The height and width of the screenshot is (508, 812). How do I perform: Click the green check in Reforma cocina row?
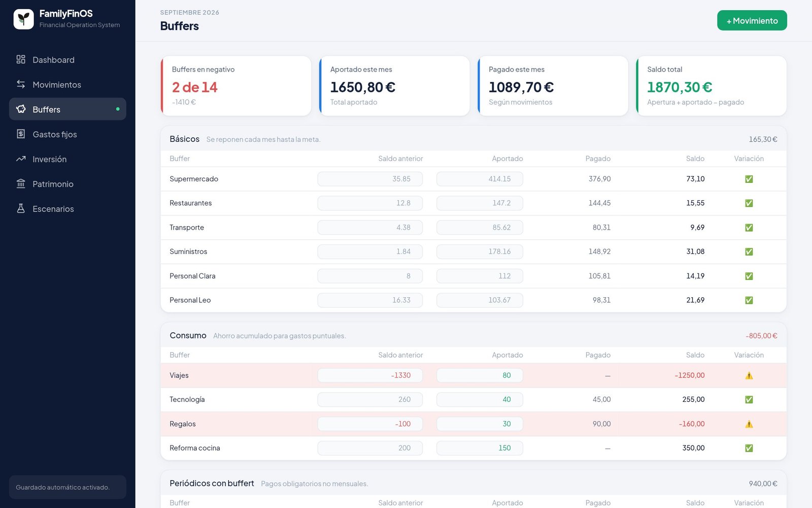point(749,448)
